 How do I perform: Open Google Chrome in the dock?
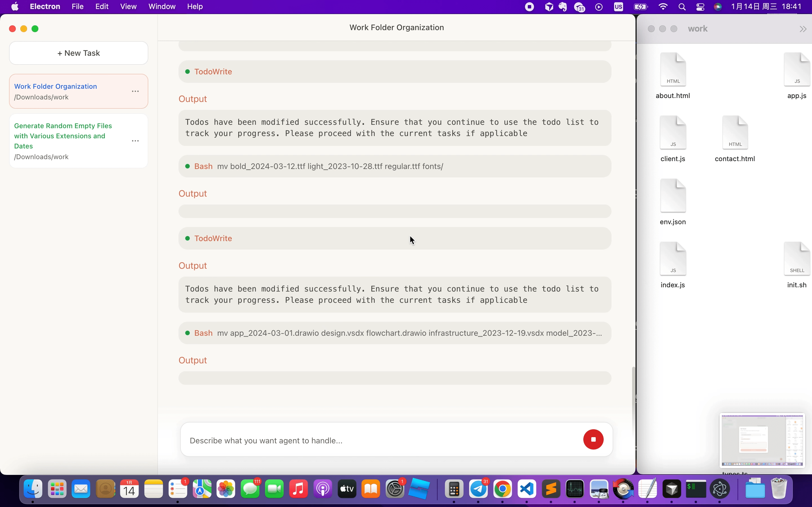(x=502, y=489)
